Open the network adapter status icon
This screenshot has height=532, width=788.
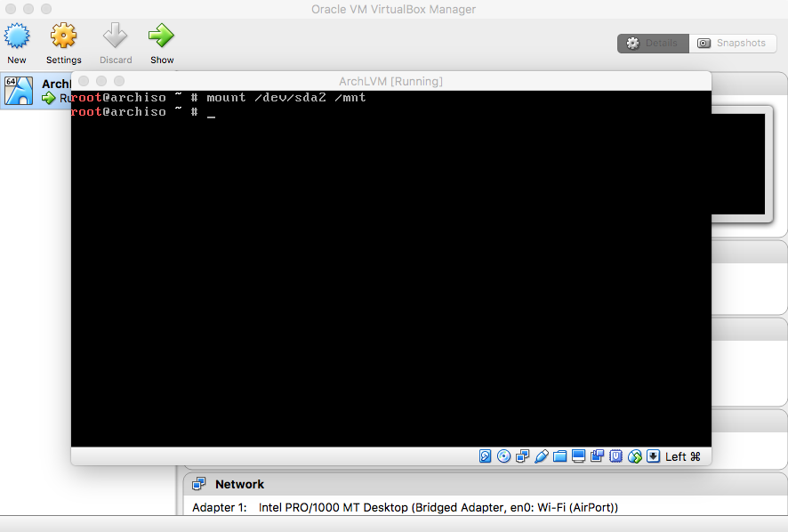(522, 456)
